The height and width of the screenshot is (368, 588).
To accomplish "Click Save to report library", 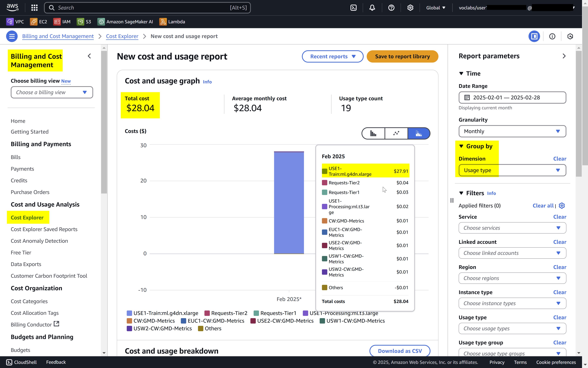I will click(x=402, y=56).
